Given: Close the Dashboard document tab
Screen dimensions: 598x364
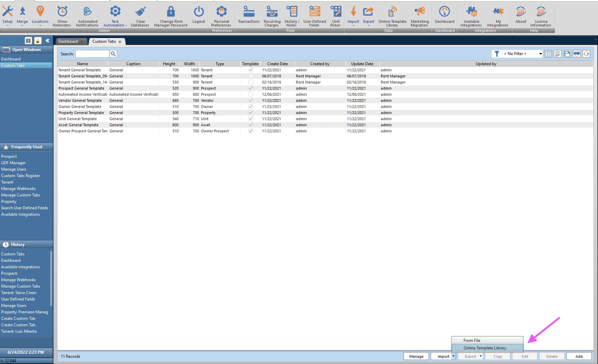Looking at the screenshot, I should click(82, 42).
